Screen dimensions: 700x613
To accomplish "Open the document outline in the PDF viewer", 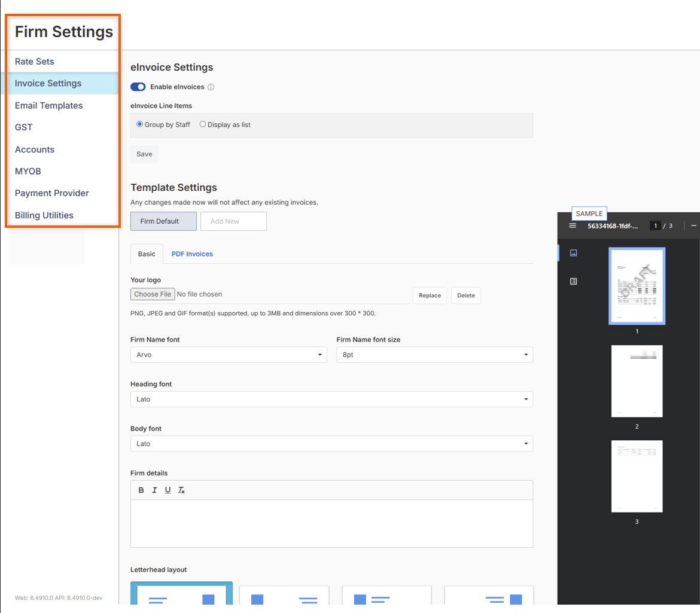I will pyautogui.click(x=573, y=281).
